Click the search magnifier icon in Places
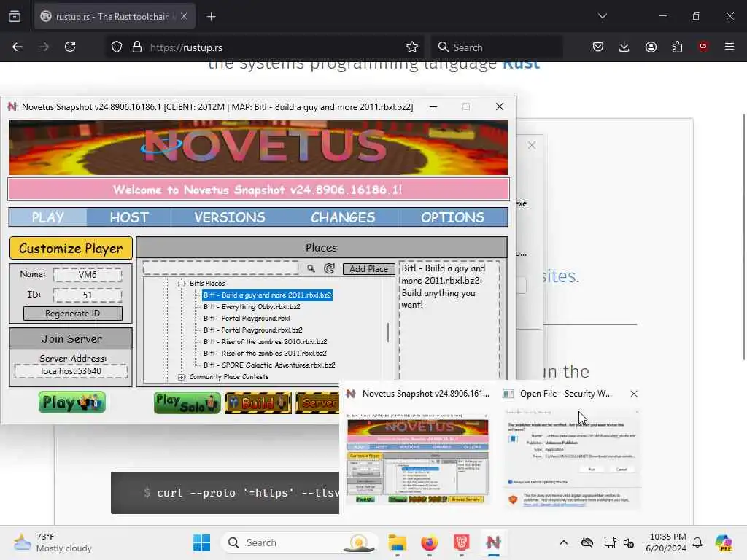747x560 pixels. 311,268
